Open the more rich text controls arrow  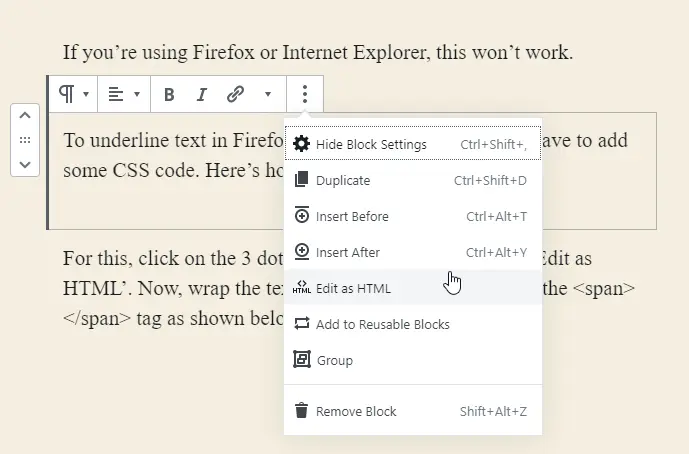[268, 95]
